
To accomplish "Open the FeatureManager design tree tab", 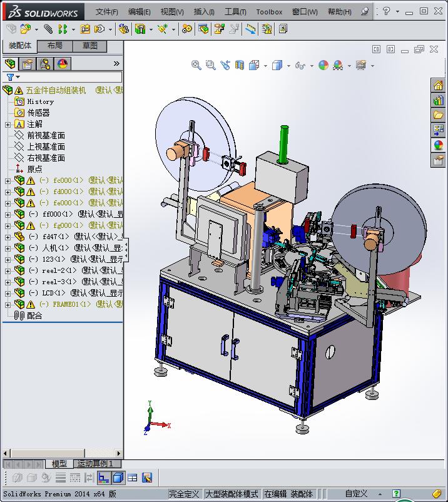I will [10, 64].
